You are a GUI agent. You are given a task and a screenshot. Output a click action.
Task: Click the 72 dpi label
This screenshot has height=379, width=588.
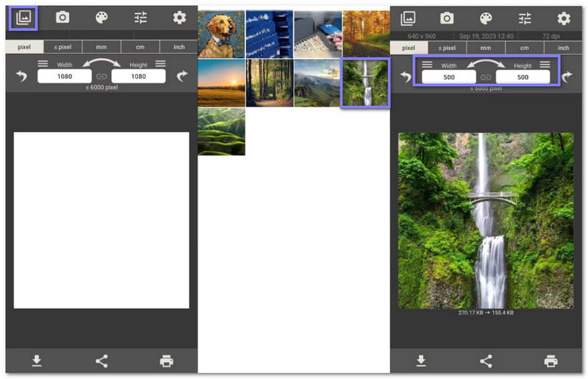coord(551,37)
